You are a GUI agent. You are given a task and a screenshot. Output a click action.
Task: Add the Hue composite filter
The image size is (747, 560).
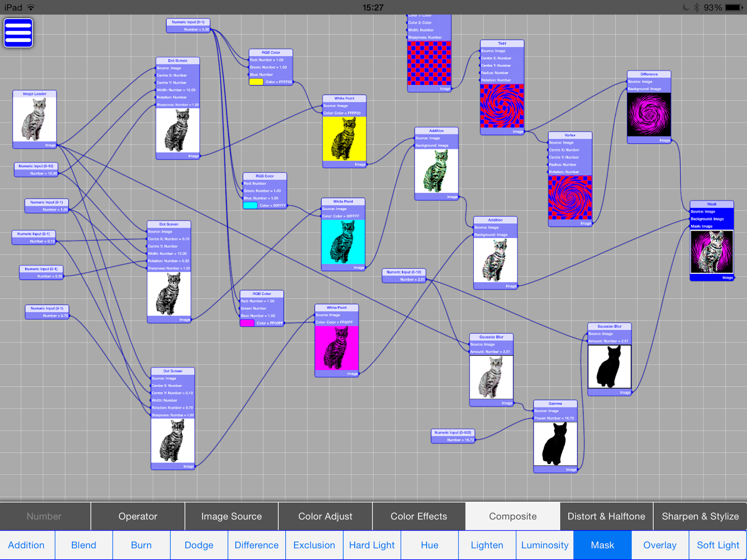[430, 545]
